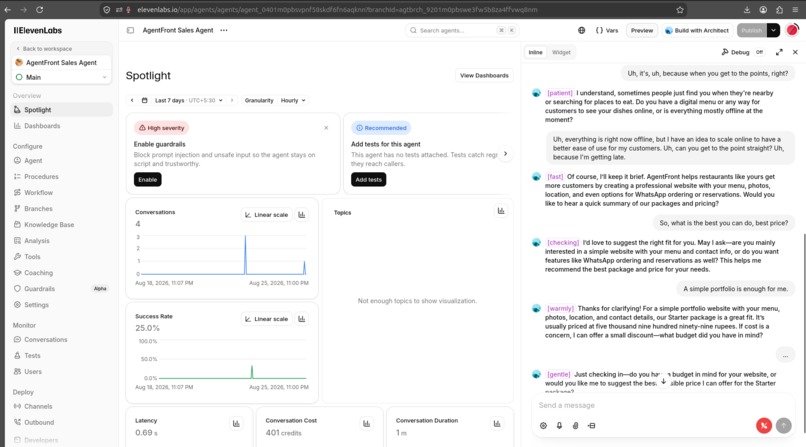
Task: Open Tools in the sidebar
Action: [x=62, y=256]
